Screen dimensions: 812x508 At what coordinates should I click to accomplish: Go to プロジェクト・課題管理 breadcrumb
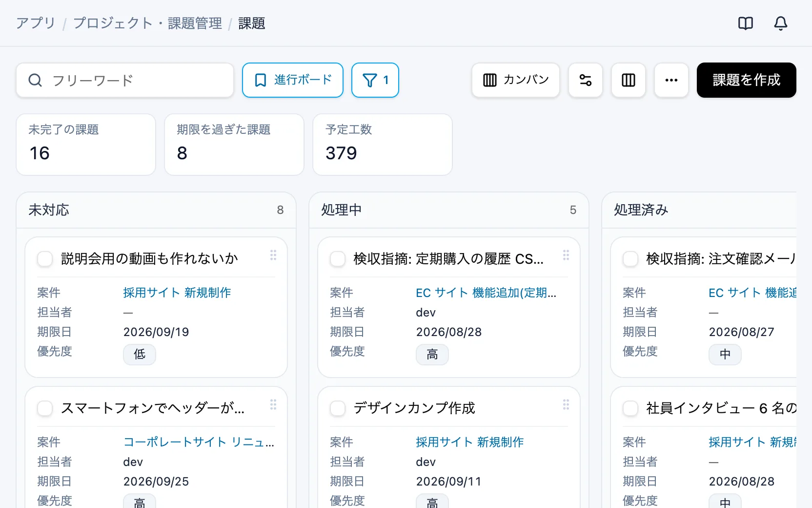click(147, 23)
